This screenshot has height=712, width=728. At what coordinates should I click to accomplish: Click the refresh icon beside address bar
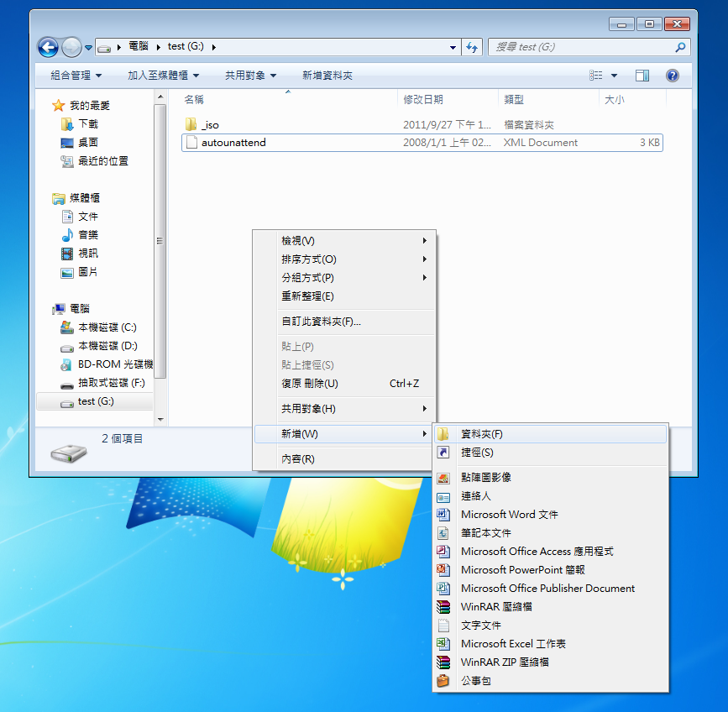point(472,47)
